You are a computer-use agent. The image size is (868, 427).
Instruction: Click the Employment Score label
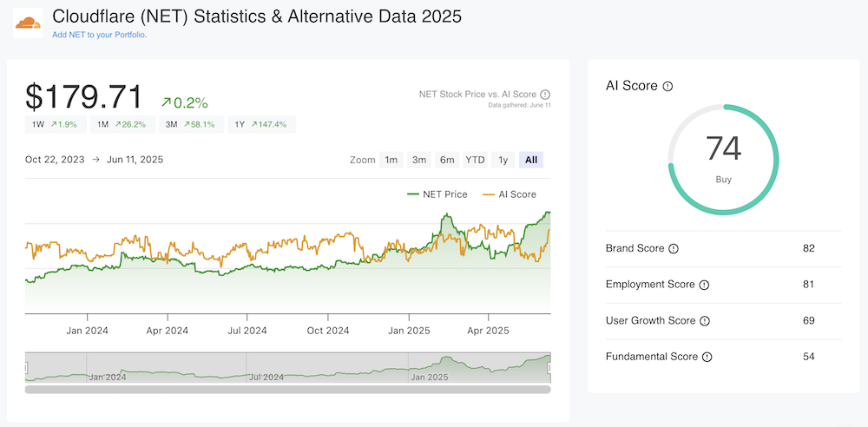650,284
